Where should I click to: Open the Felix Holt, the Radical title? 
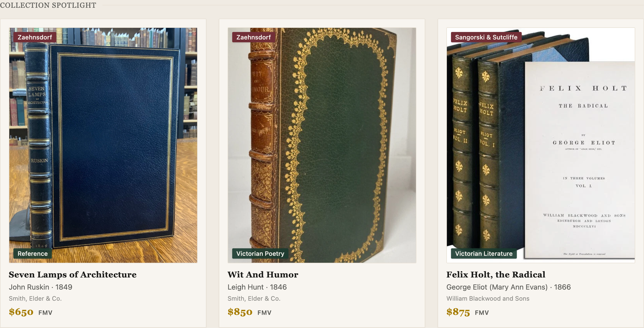coord(496,275)
